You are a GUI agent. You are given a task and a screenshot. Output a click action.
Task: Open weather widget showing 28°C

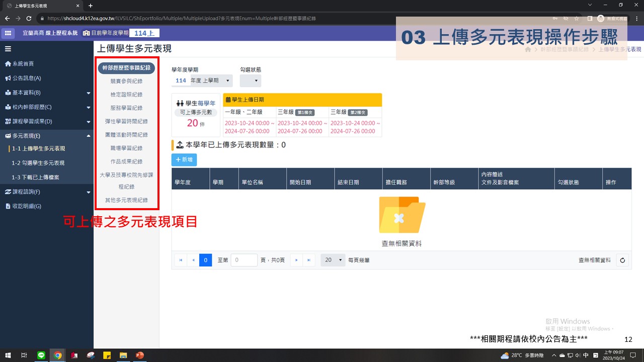pyautogui.click(x=522, y=355)
